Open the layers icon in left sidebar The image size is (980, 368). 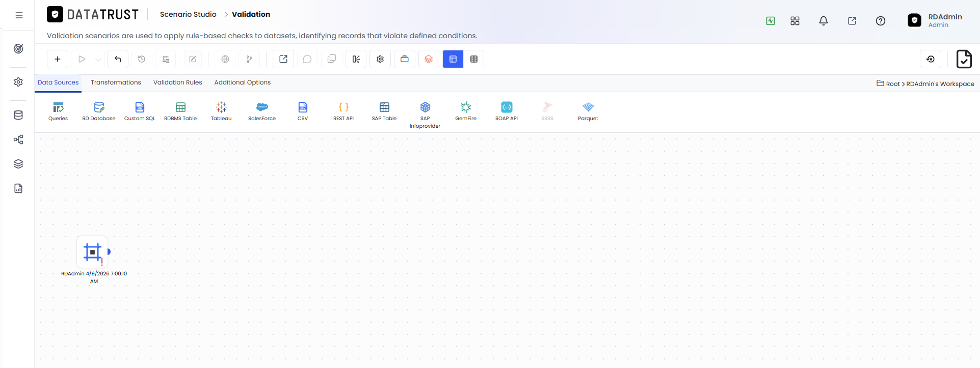pos(18,164)
